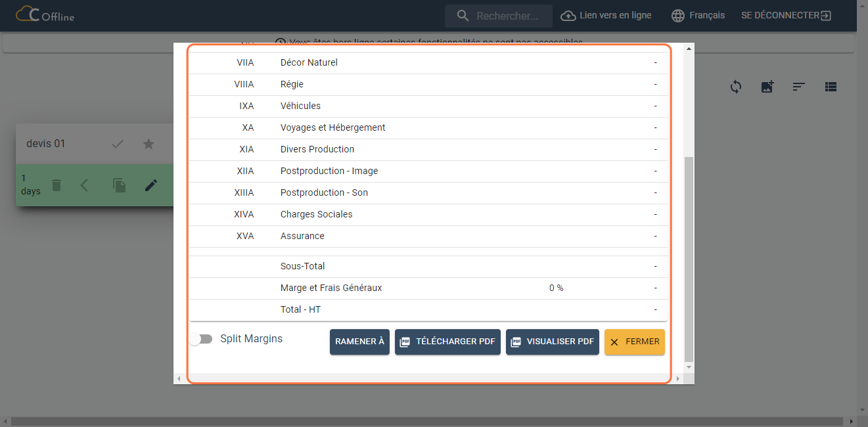Click PDF icon in TÉLÉCHARGER PDF button

pyautogui.click(x=405, y=342)
